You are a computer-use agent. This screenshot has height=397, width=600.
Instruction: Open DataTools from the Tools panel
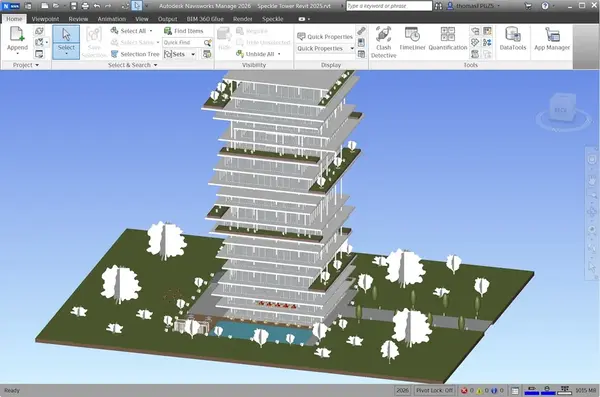[513, 39]
